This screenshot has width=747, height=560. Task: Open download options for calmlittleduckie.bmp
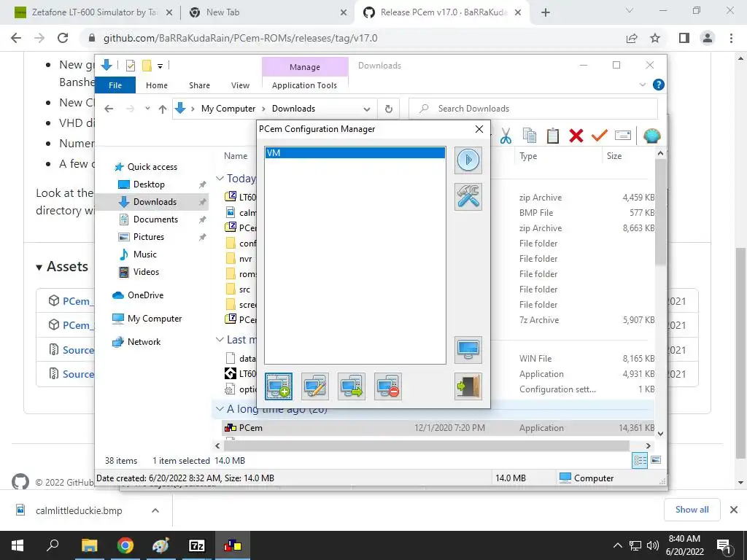[x=155, y=510]
